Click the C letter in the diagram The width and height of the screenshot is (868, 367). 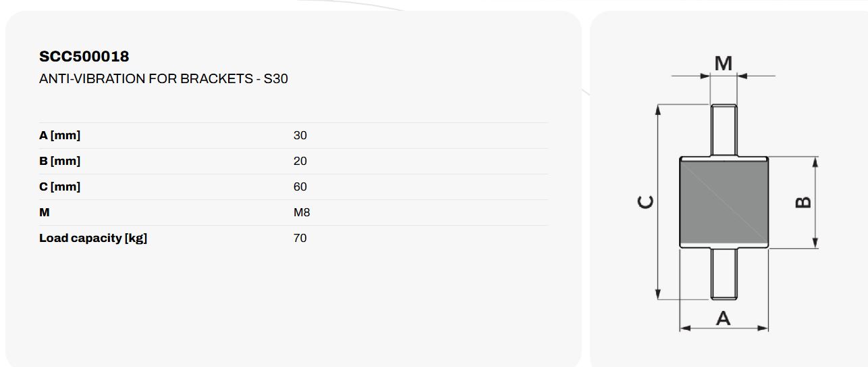point(646,201)
